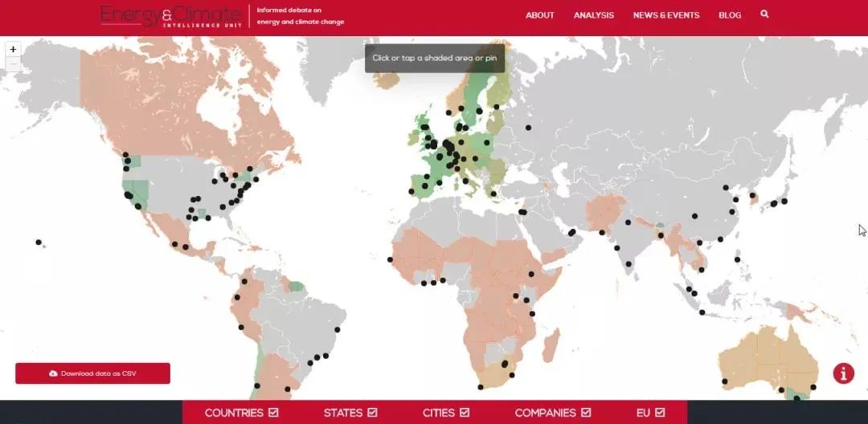Disable the Companies layer checkbox
The image size is (868, 424).
[586, 413]
